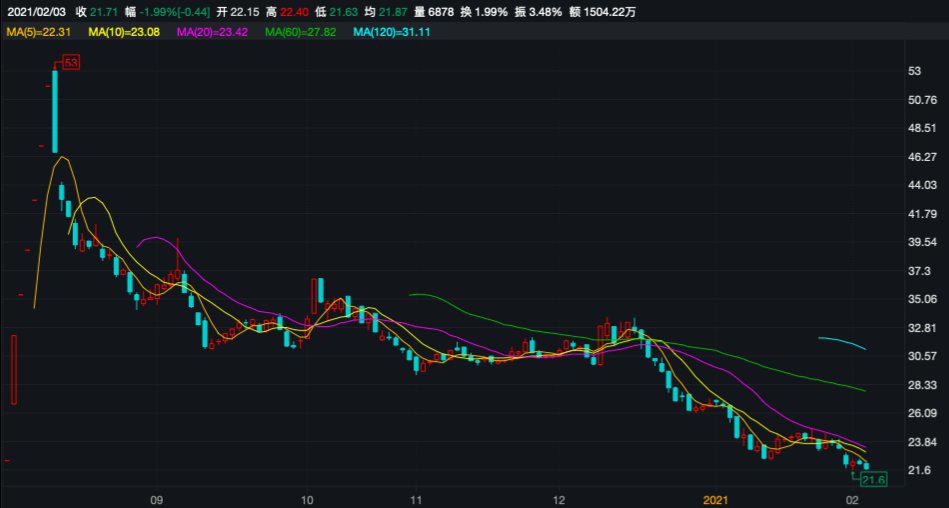949x508 pixels.
Task: Select the 12 month label on time axis
Action: tap(559, 498)
